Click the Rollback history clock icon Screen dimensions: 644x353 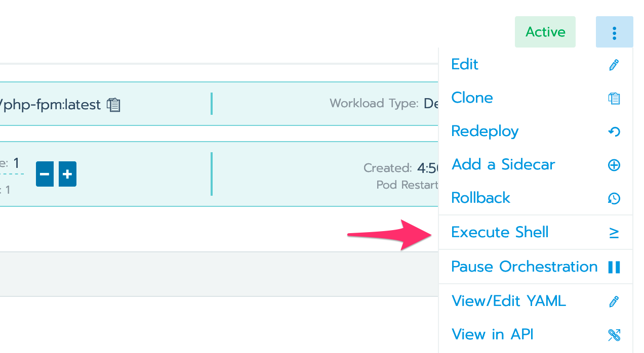(614, 198)
